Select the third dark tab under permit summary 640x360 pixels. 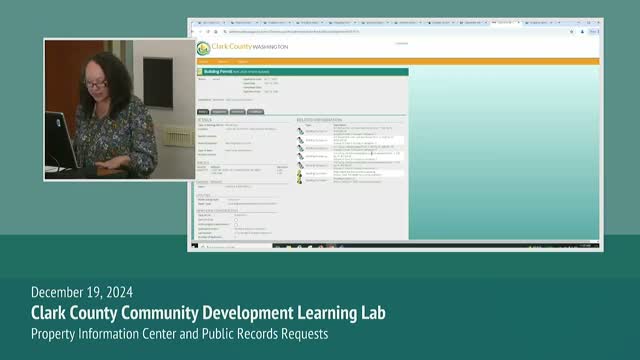[238, 111]
